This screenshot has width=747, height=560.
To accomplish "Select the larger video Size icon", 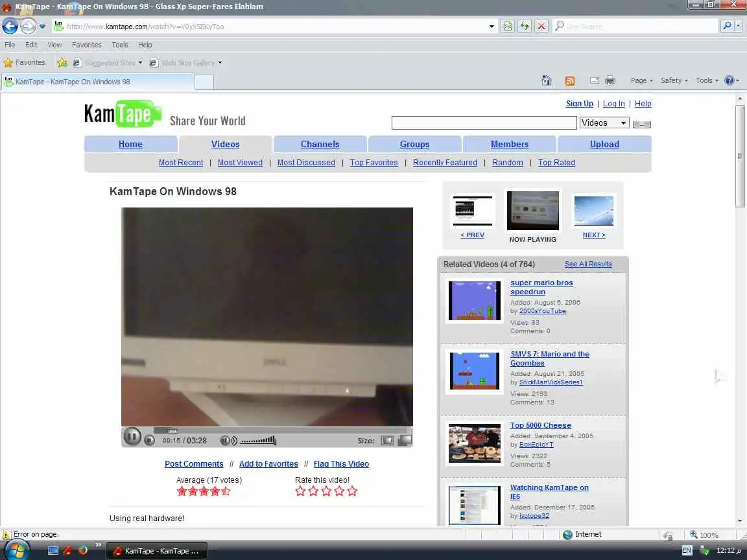I will tap(405, 441).
